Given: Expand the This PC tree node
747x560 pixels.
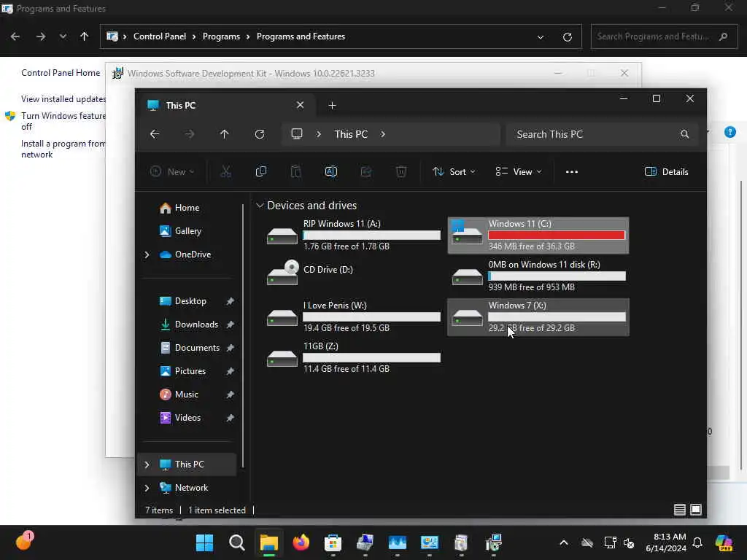Looking at the screenshot, I should [x=147, y=464].
